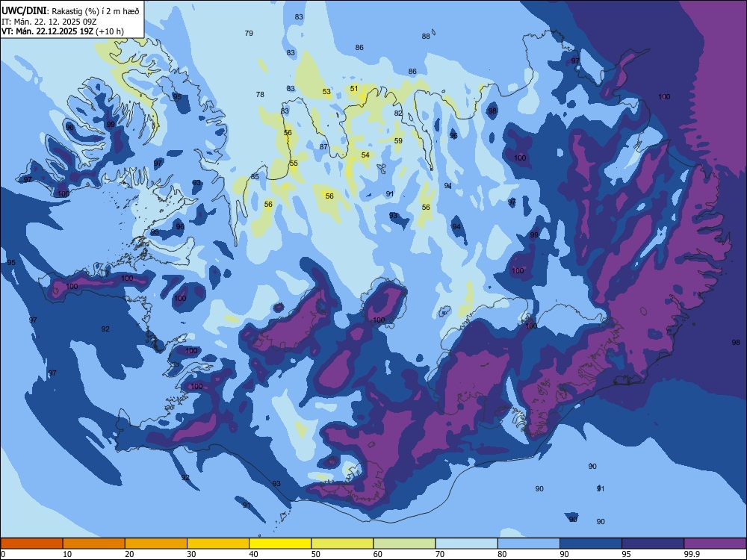Click the map value '51' on yellow area
Image resolution: width=747 pixels, height=560 pixels.
[x=354, y=89]
